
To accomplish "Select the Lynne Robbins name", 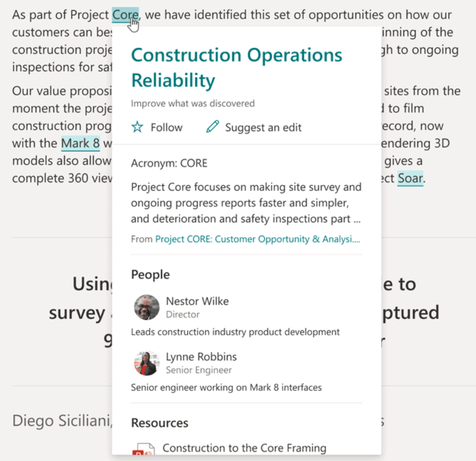I will 201,357.
